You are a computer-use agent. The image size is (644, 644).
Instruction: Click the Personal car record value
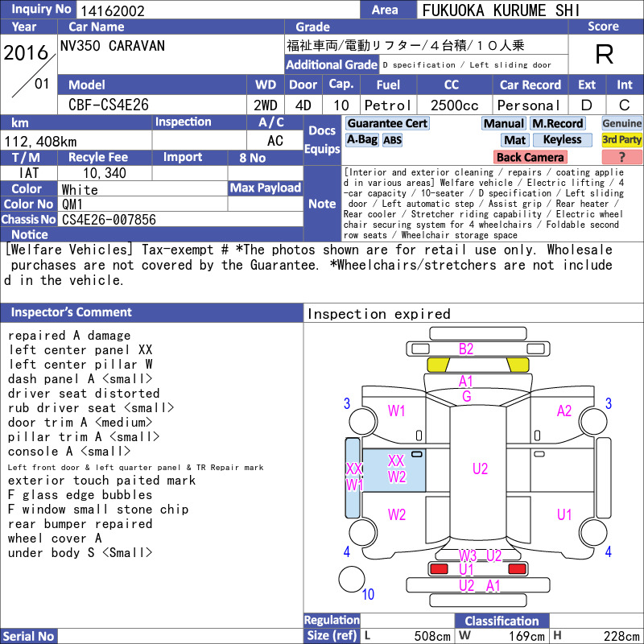[x=529, y=105]
